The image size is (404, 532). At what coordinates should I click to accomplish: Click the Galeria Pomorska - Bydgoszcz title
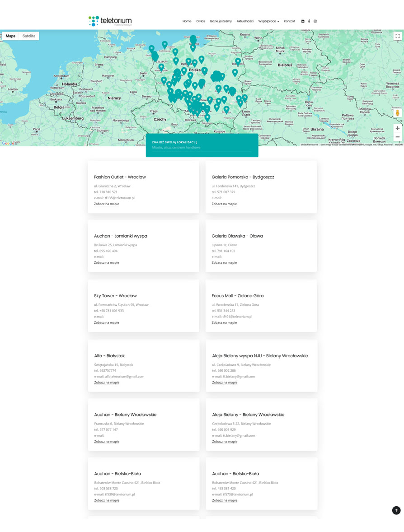click(243, 177)
